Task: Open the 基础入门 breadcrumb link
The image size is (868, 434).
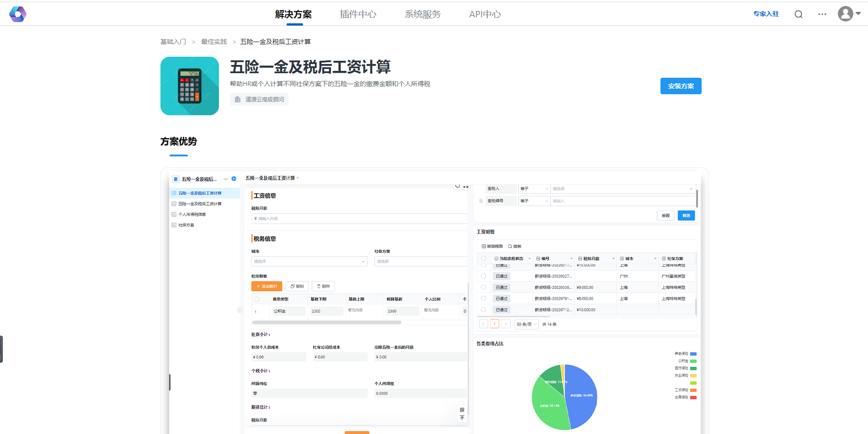Action: pos(173,41)
